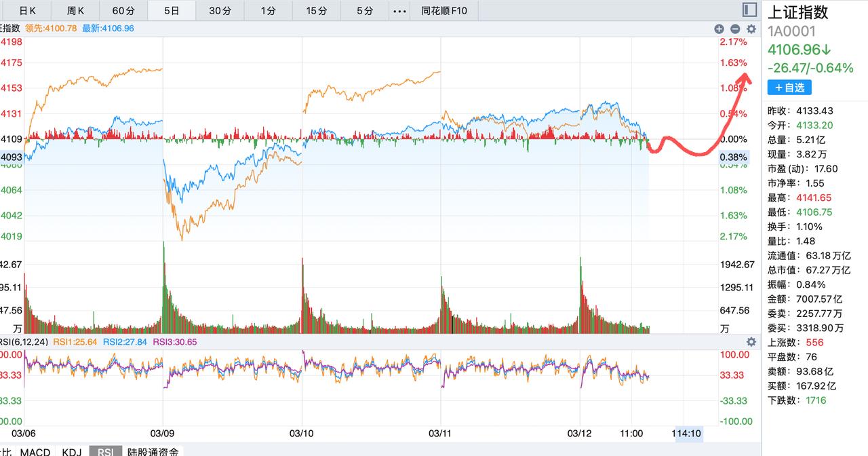Add index to watchlist with +自选
This screenshot has width=868, height=456.
[x=789, y=88]
